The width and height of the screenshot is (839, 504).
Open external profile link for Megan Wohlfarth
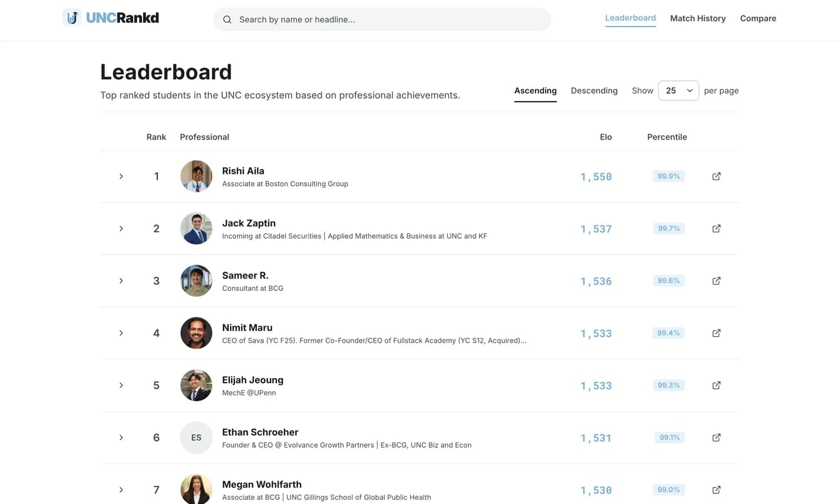pyautogui.click(x=716, y=489)
